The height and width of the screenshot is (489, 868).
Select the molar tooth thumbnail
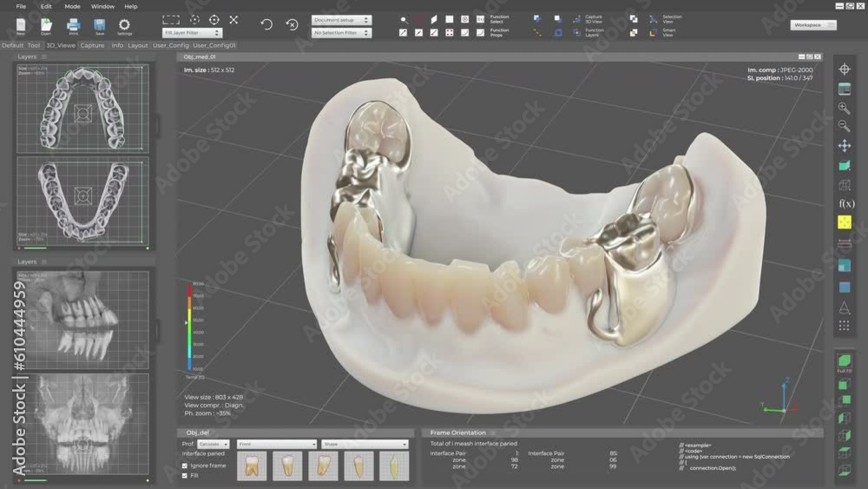[x=252, y=466]
